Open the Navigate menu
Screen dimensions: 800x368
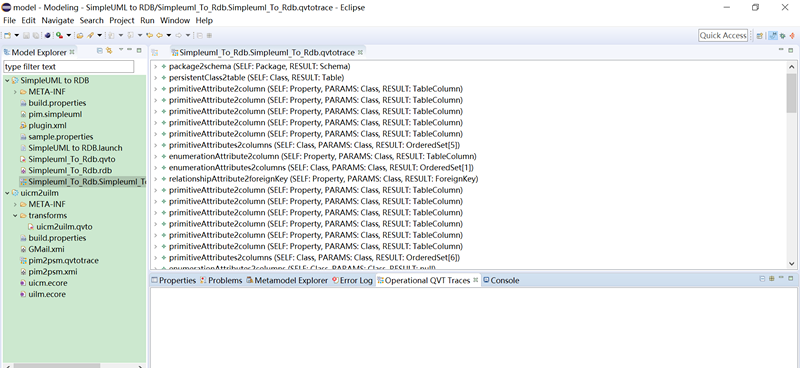pyautogui.click(x=58, y=20)
